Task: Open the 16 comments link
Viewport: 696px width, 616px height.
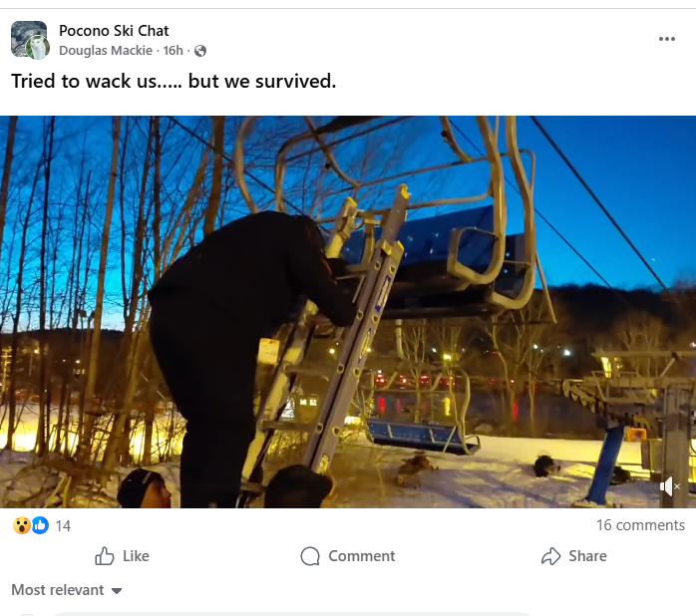Action: [640, 525]
